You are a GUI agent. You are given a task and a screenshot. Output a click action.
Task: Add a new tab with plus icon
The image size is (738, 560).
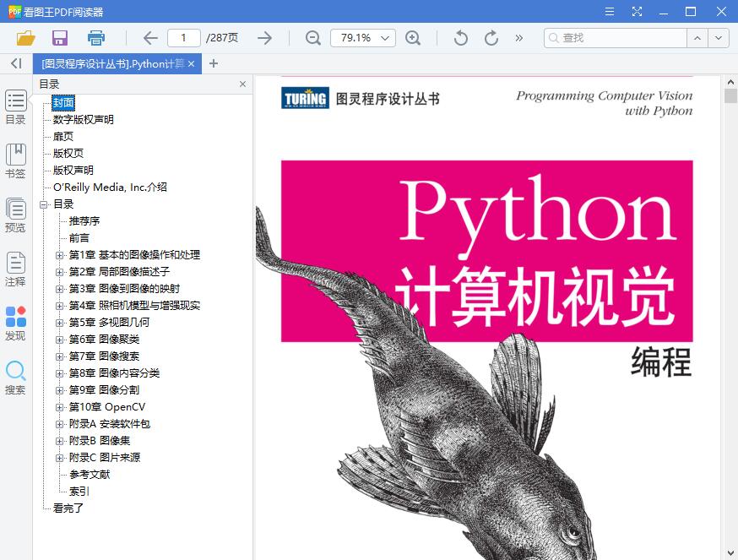click(214, 63)
